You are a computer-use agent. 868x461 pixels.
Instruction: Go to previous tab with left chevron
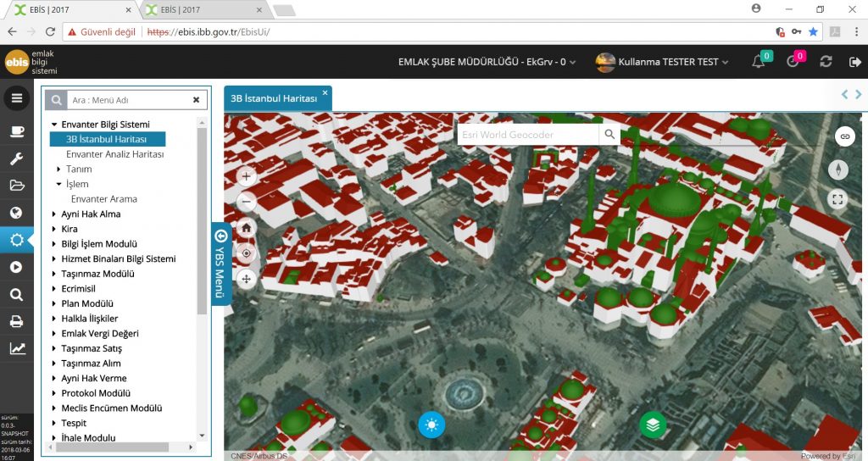pyautogui.click(x=845, y=95)
